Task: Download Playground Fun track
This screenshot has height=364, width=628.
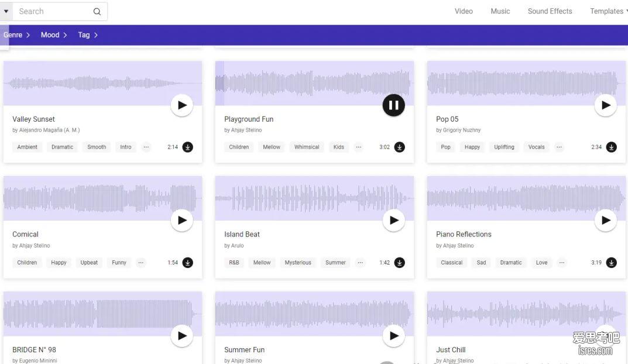Action: pyautogui.click(x=399, y=147)
